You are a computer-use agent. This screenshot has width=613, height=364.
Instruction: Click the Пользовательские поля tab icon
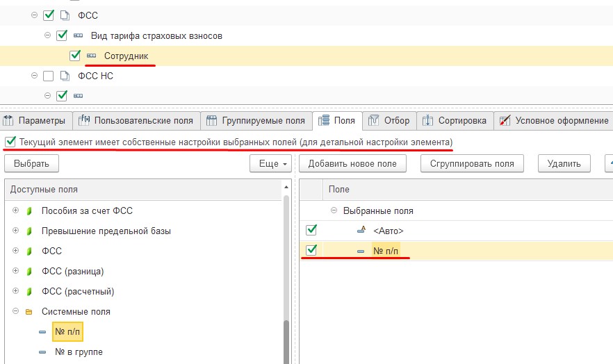click(84, 120)
